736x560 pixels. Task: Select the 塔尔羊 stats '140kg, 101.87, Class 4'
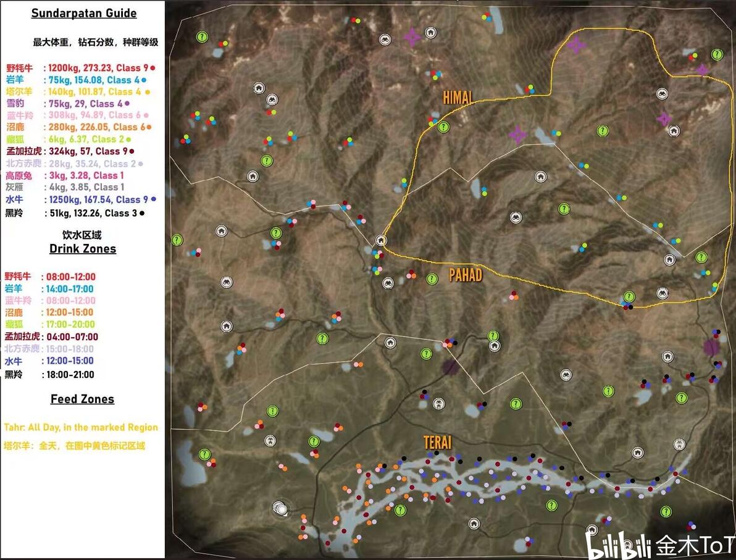[94, 92]
